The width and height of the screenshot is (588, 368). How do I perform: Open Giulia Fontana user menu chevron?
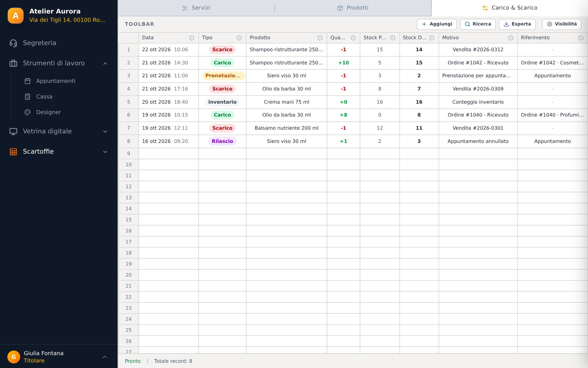(x=105, y=357)
